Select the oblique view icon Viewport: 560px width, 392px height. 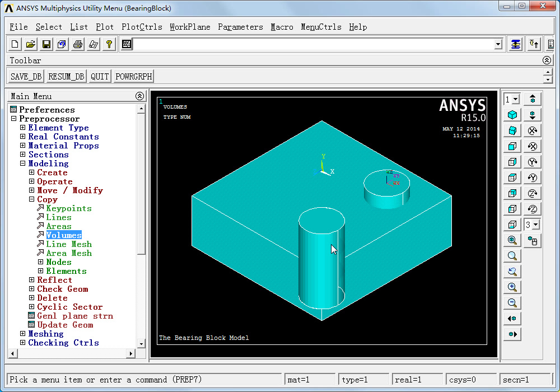pos(512,130)
